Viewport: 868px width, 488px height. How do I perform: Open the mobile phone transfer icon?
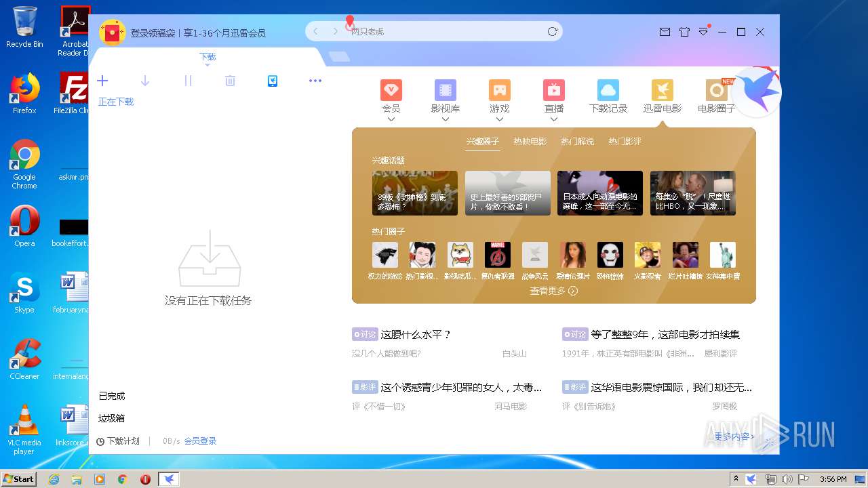(273, 81)
